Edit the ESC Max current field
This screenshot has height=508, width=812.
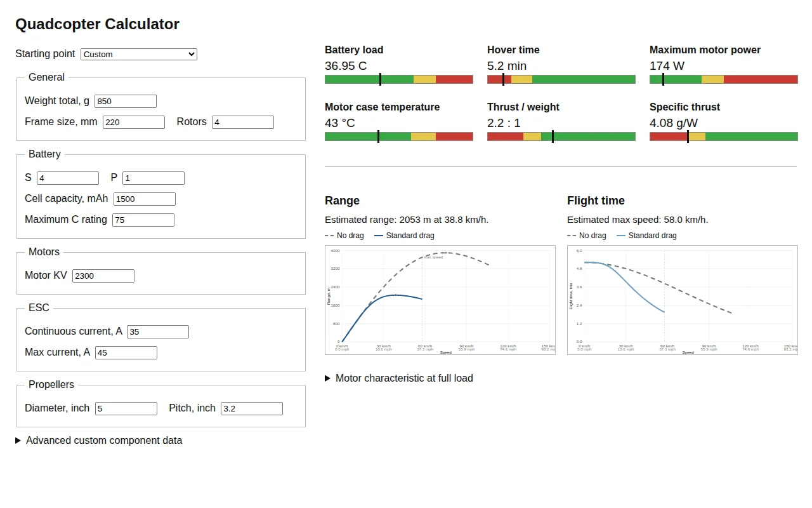pos(126,352)
